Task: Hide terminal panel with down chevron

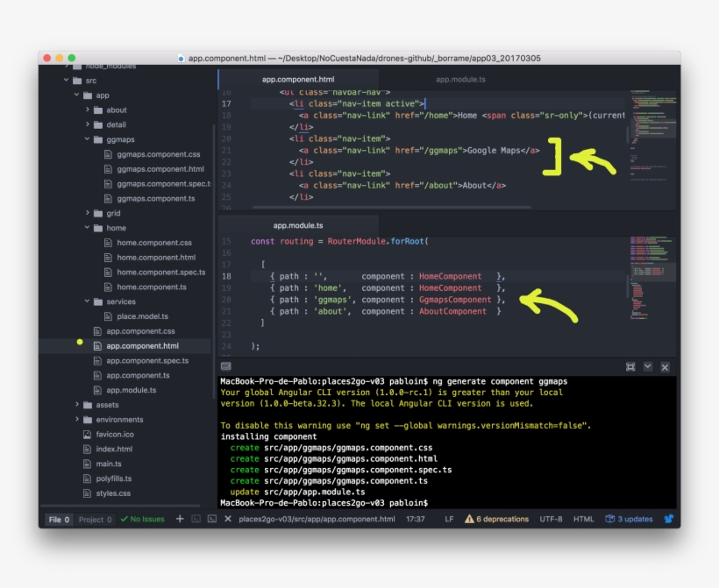Action: [647, 366]
